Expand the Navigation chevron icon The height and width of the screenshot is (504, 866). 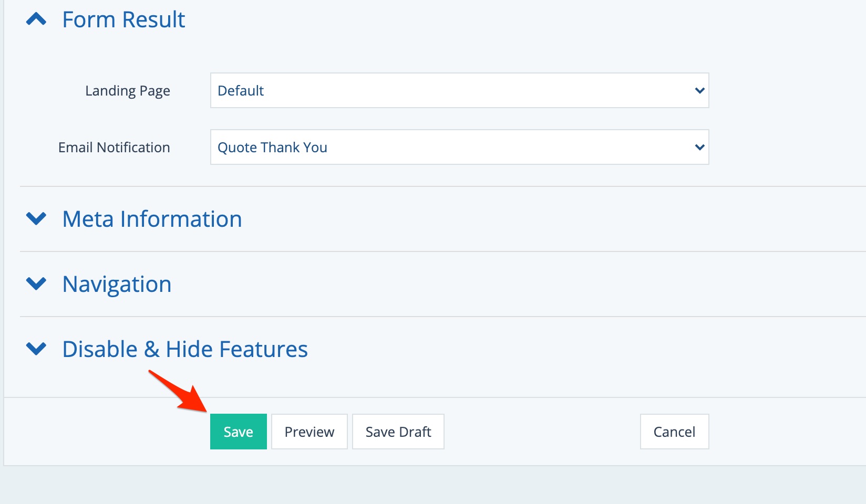click(36, 283)
